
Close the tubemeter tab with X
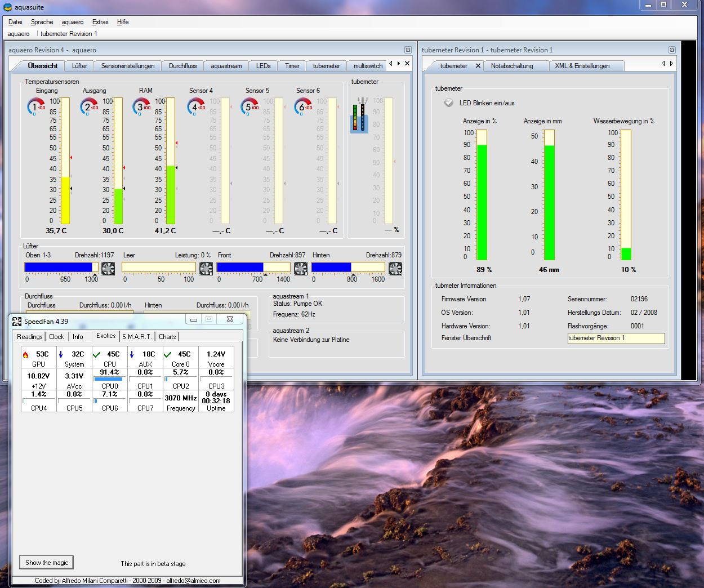pos(478,66)
